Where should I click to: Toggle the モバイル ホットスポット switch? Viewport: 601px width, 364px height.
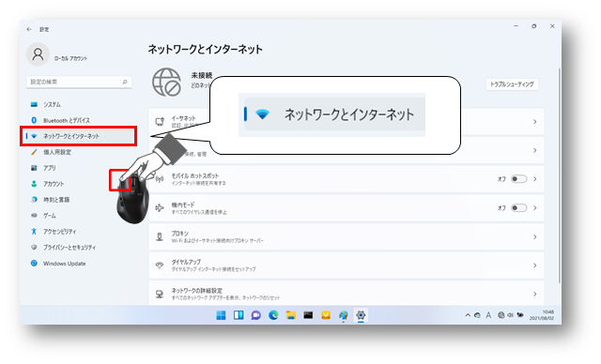(x=518, y=179)
